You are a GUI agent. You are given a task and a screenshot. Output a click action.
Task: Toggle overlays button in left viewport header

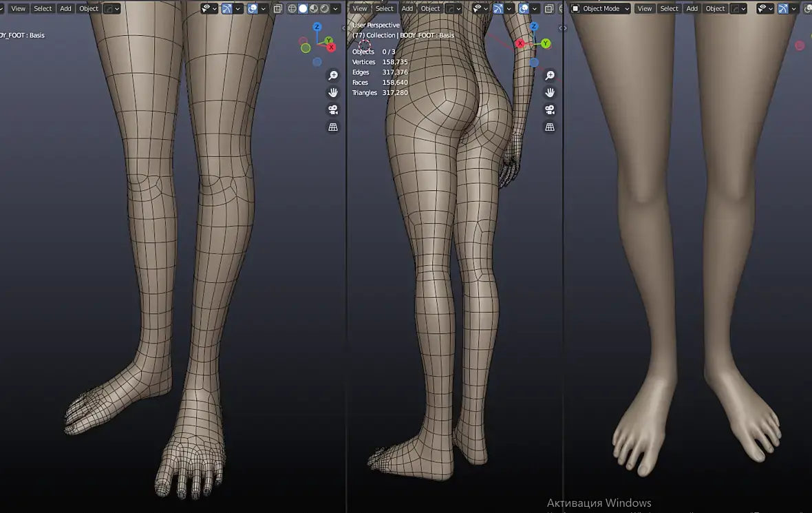(252, 8)
